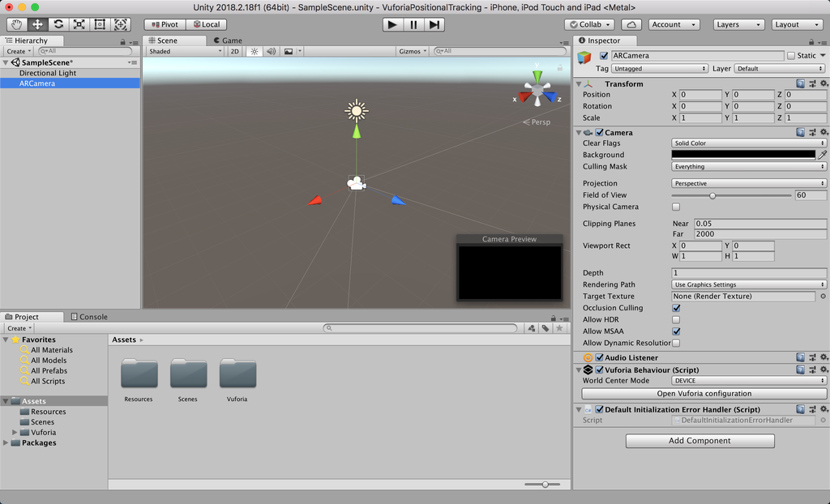Screen dimensions: 830x504
Task: Toggle ARCamera active checkbox
Action: 603,56
